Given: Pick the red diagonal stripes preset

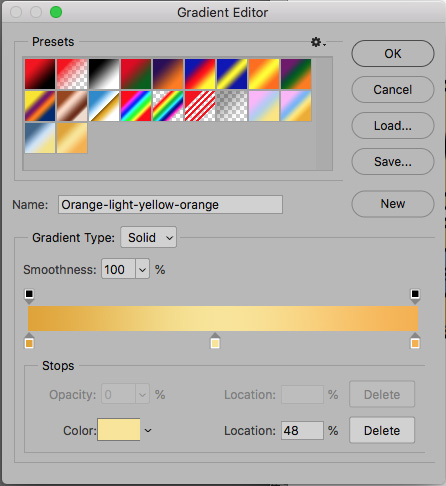Looking at the screenshot, I should click(200, 106).
